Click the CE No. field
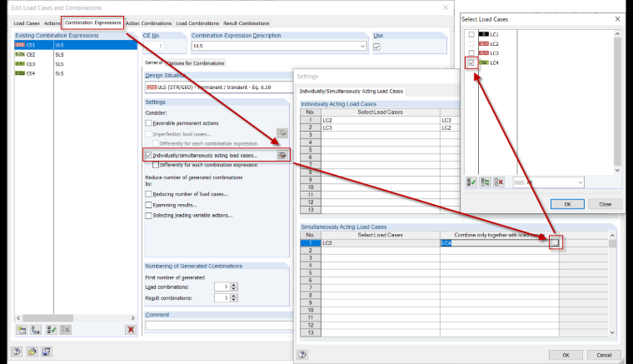 154,46
